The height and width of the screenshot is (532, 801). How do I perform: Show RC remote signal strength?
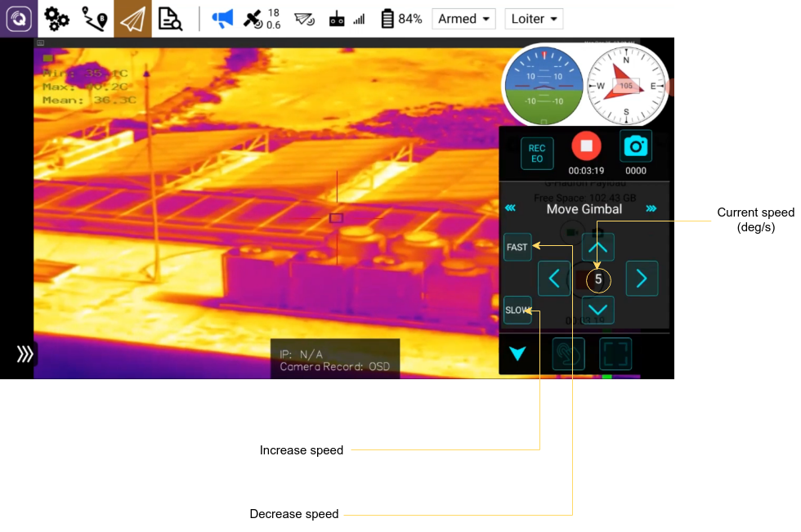click(x=346, y=19)
